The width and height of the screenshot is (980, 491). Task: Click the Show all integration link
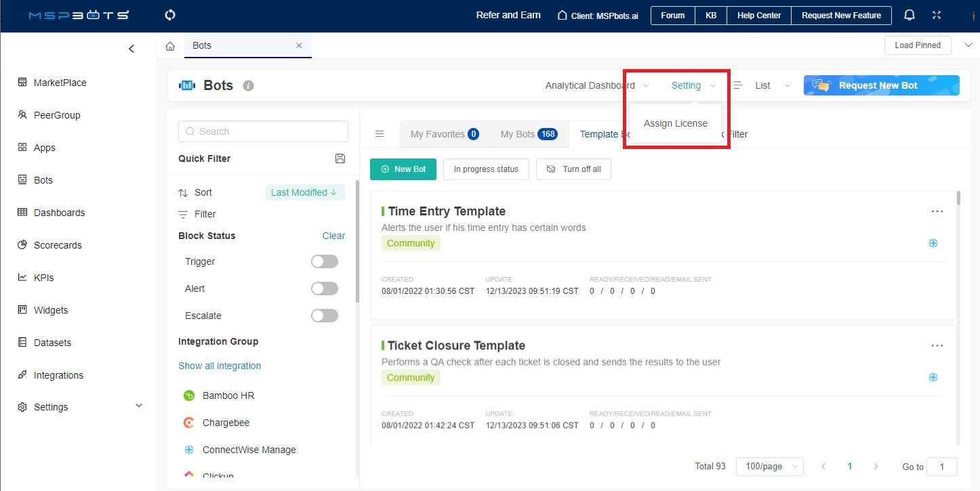point(219,365)
